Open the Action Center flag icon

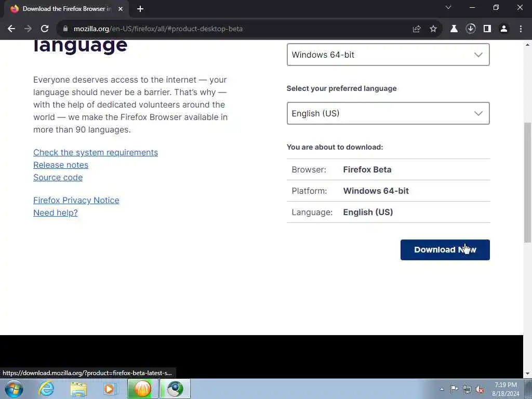pyautogui.click(x=454, y=389)
